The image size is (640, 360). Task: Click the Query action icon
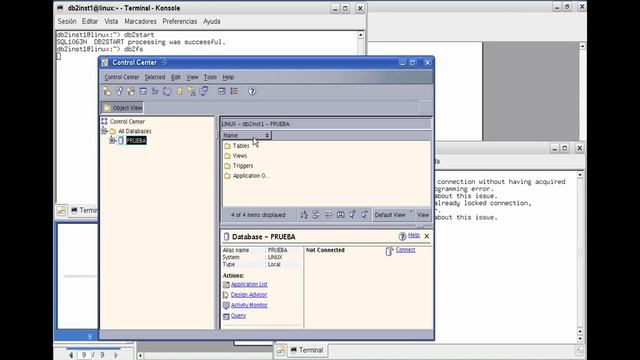coord(226,316)
